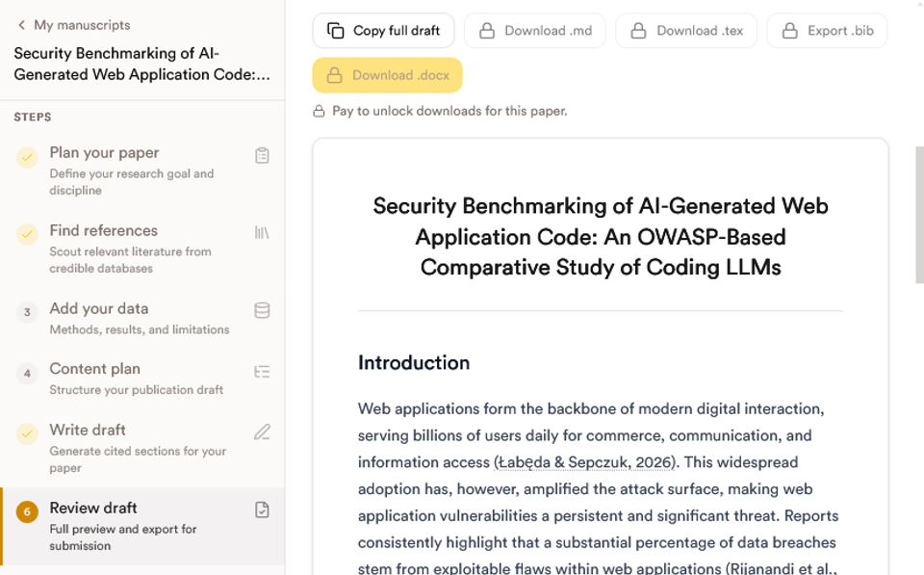Click the Łabęda & Sepczuk, 2026 citation

point(585,462)
